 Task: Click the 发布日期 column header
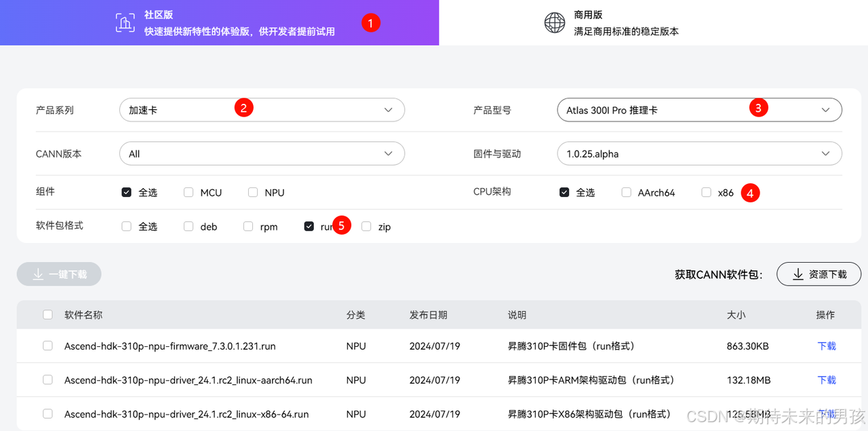coord(429,315)
